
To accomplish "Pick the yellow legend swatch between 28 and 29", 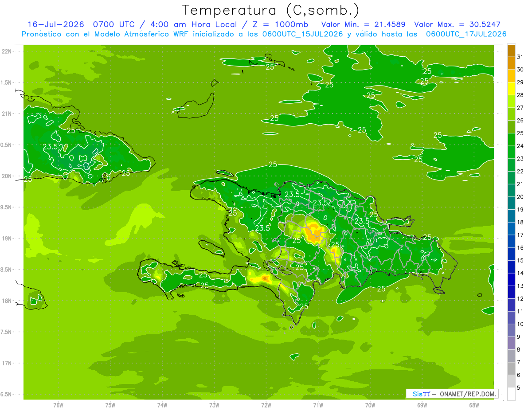I will point(511,89).
